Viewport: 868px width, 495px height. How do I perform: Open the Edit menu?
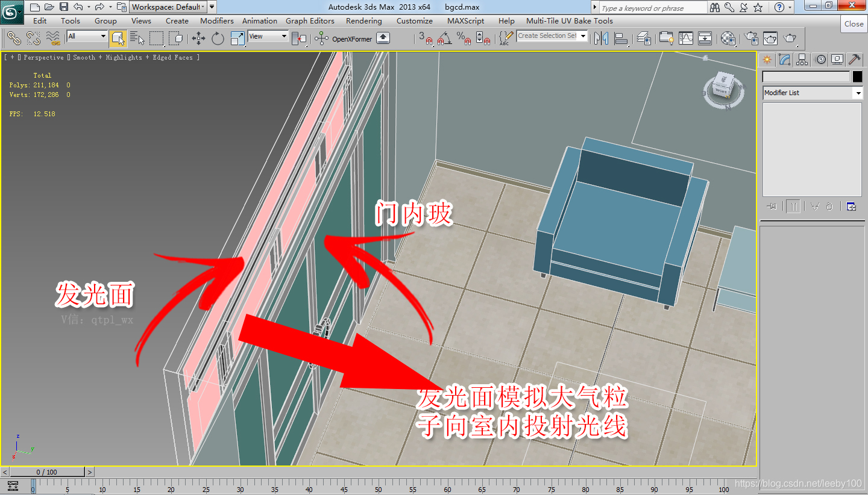[x=40, y=20]
